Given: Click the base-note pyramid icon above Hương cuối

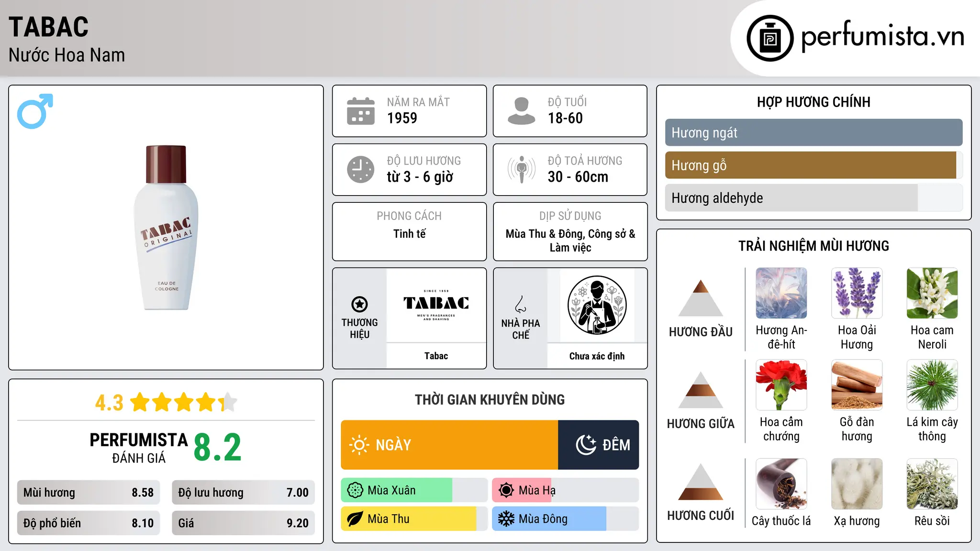Looking at the screenshot, I should pos(701,482).
